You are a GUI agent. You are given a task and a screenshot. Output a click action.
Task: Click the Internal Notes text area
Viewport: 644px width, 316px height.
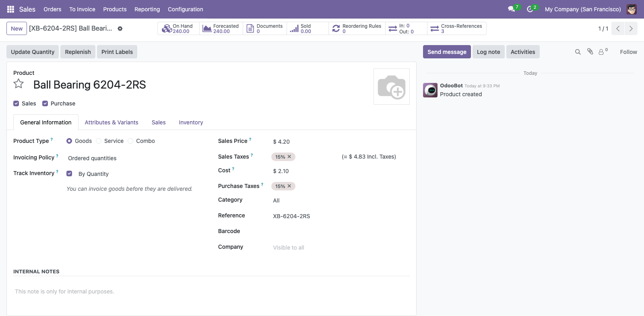pyautogui.click(x=211, y=291)
